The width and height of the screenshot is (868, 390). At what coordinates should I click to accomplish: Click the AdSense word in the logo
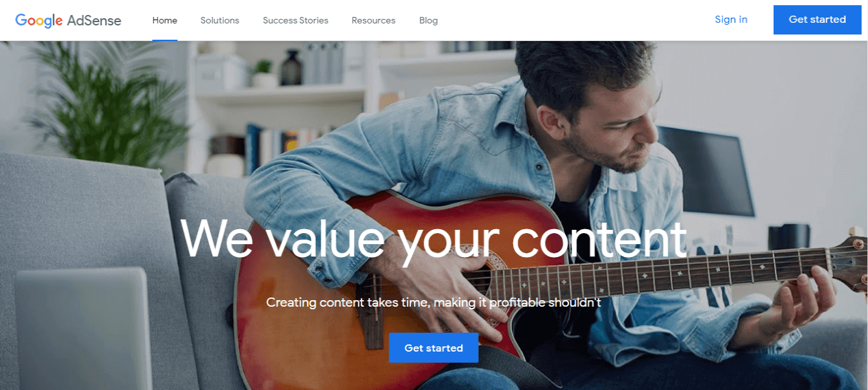(94, 20)
